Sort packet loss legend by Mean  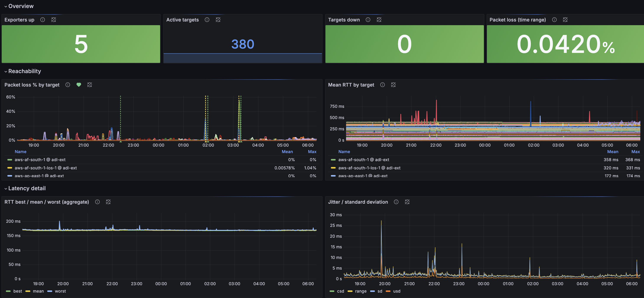tap(287, 152)
